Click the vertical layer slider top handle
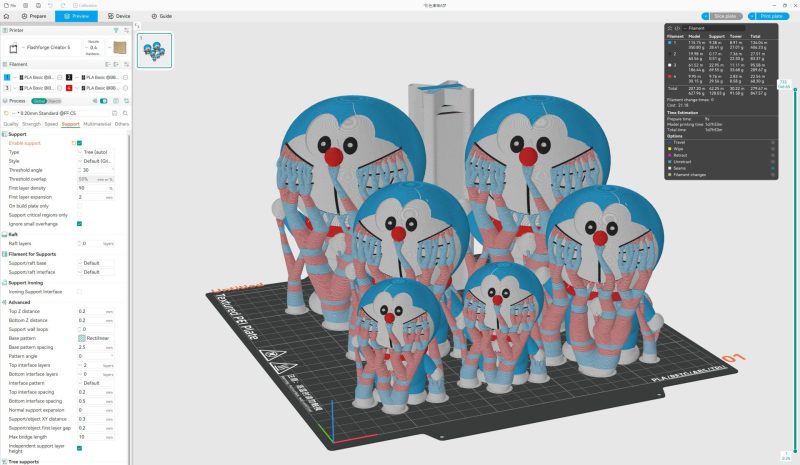800x465 pixels. coord(795,90)
